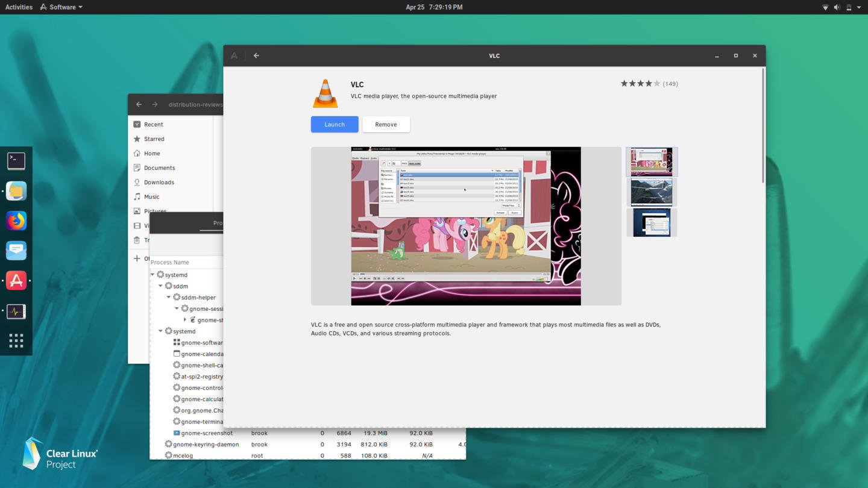Click the plus icon for other locations
This screenshot has width=868, height=488.
coord(137,258)
